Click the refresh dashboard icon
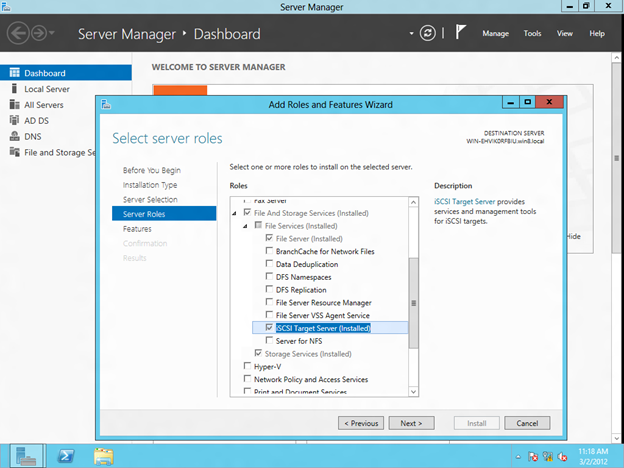The image size is (624, 468). [x=428, y=33]
